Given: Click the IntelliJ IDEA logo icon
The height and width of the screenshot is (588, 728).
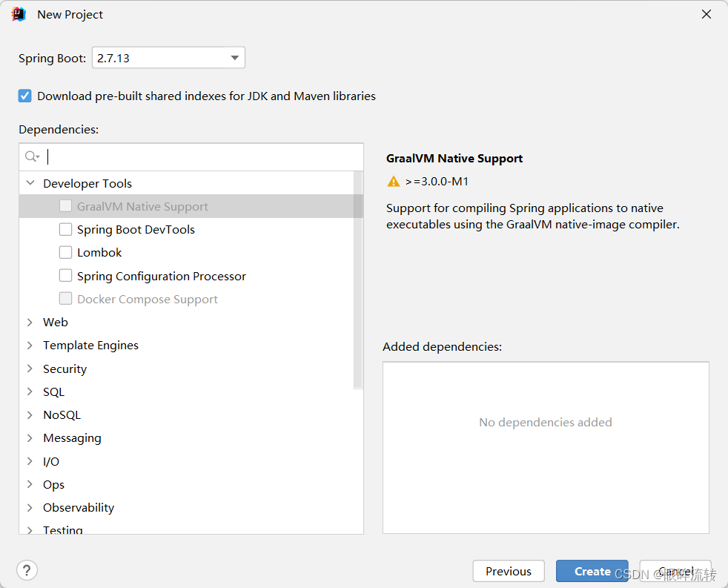Looking at the screenshot, I should pyautogui.click(x=19, y=14).
